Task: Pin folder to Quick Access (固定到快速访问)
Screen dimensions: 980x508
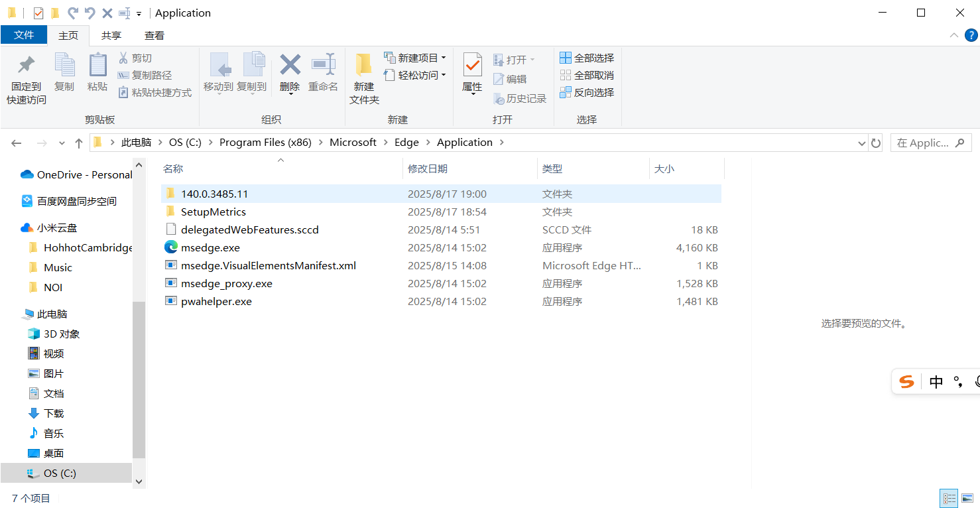Action: 27,80
